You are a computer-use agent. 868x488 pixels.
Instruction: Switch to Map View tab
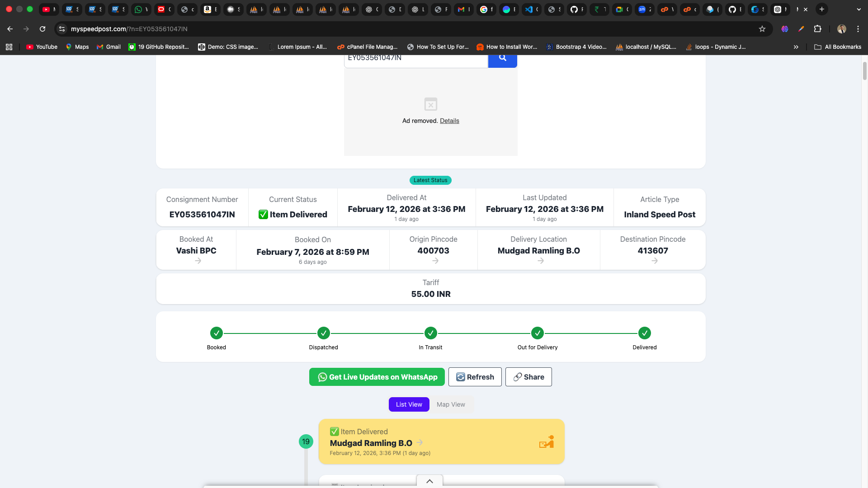point(450,405)
